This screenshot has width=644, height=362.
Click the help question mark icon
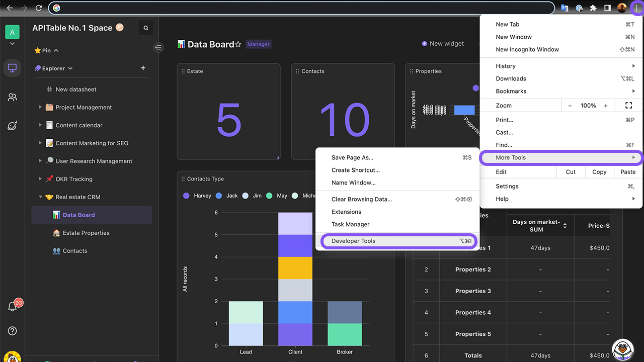point(13,331)
